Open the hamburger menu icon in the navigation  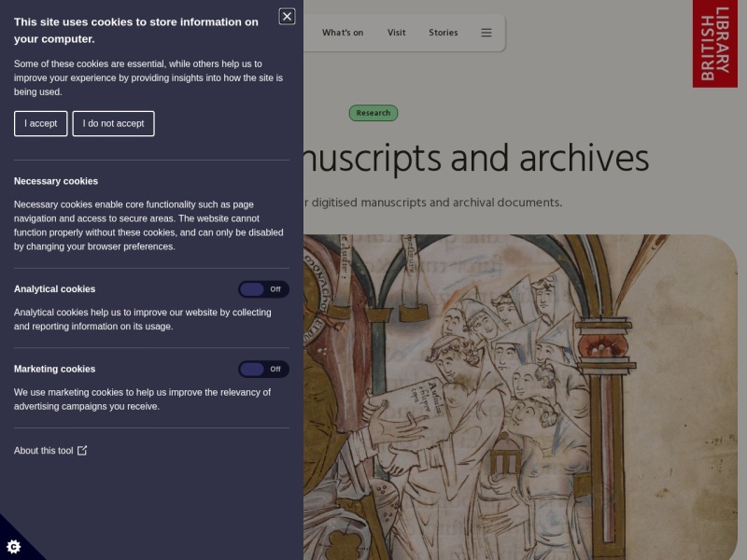pos(486,33)
